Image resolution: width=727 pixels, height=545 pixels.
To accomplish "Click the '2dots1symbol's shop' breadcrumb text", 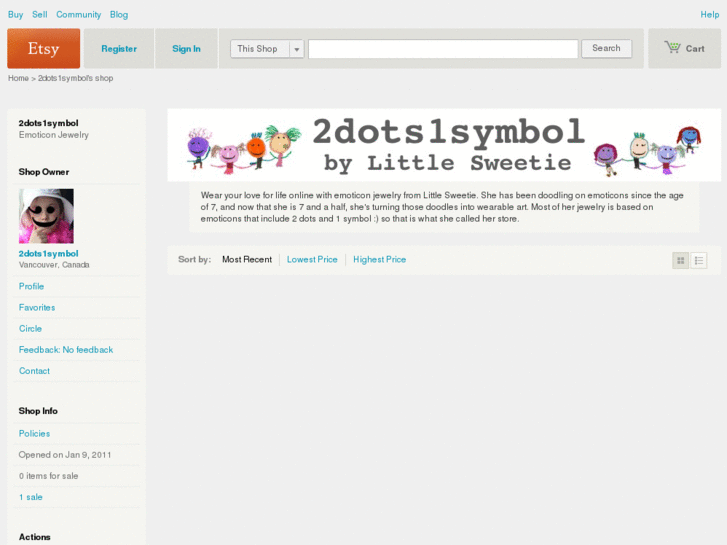I will point(76,78).
